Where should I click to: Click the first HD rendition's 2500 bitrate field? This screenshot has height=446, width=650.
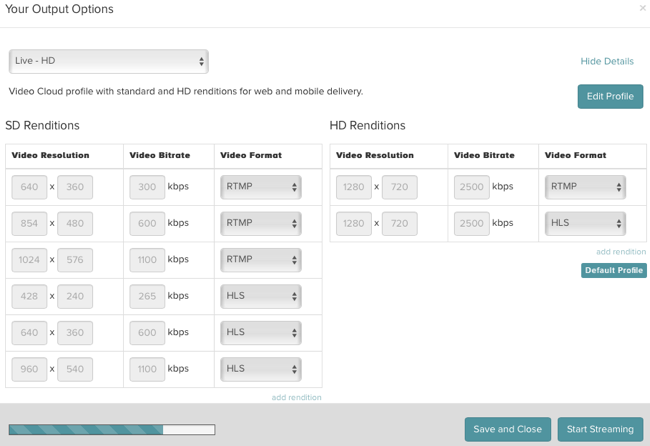(x=472, y=187)
